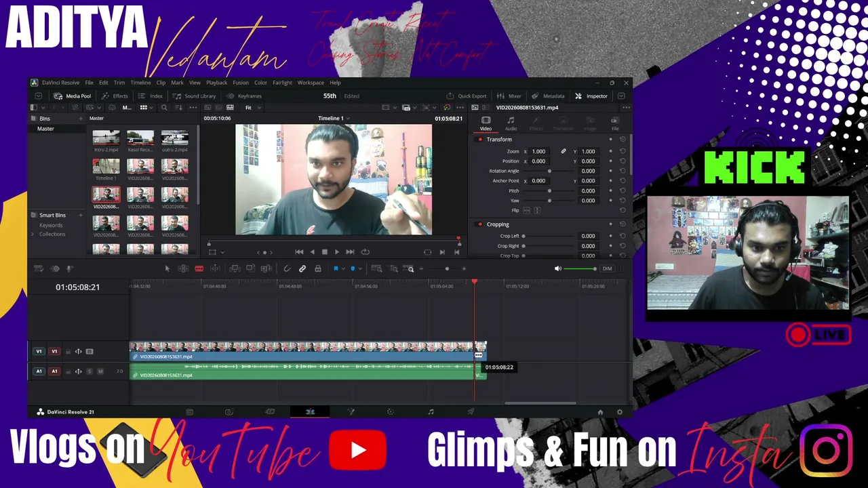Open the Fairlight page music note icon
This screenshot has width=868, height=488.
click(x=431, y=412)
